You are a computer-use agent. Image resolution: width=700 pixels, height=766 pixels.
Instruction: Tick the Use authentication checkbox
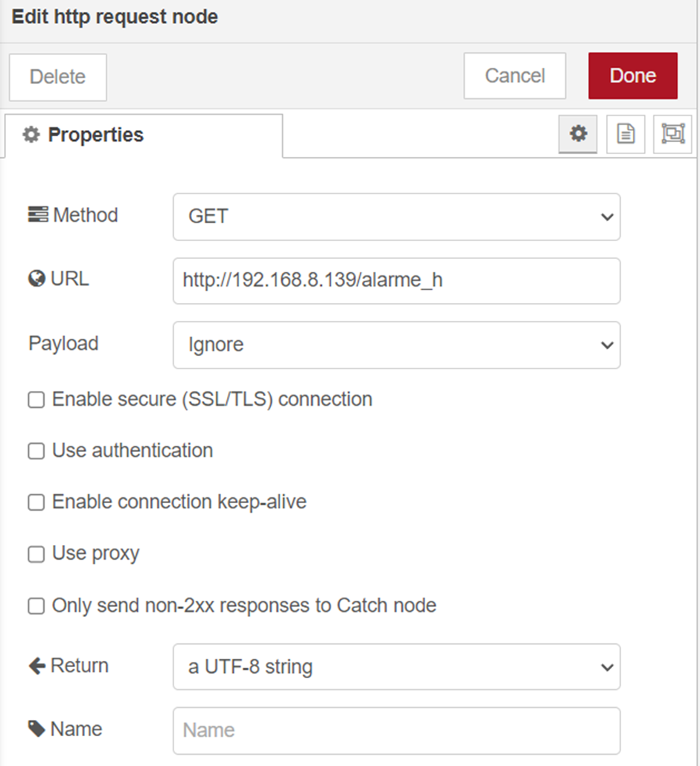click(x=36, y=451)
